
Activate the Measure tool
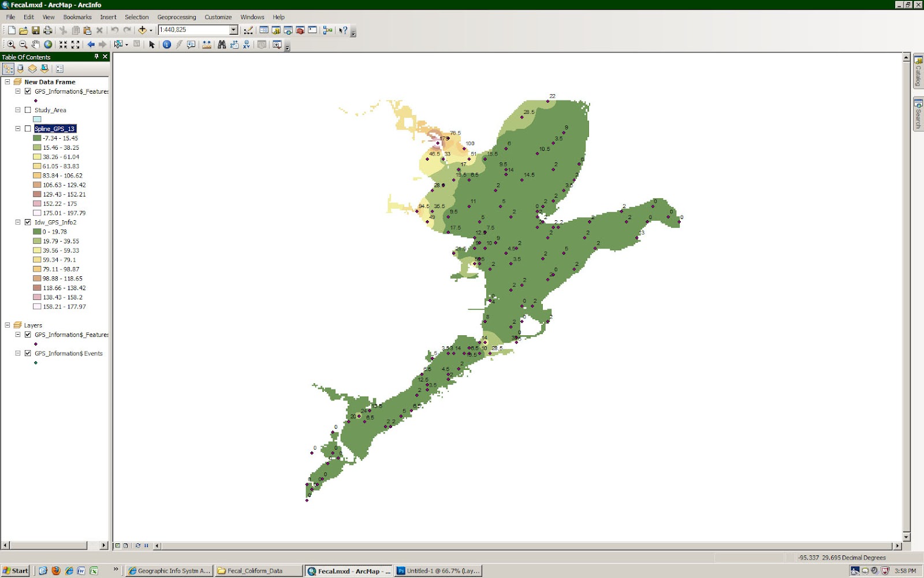[207, 45]
